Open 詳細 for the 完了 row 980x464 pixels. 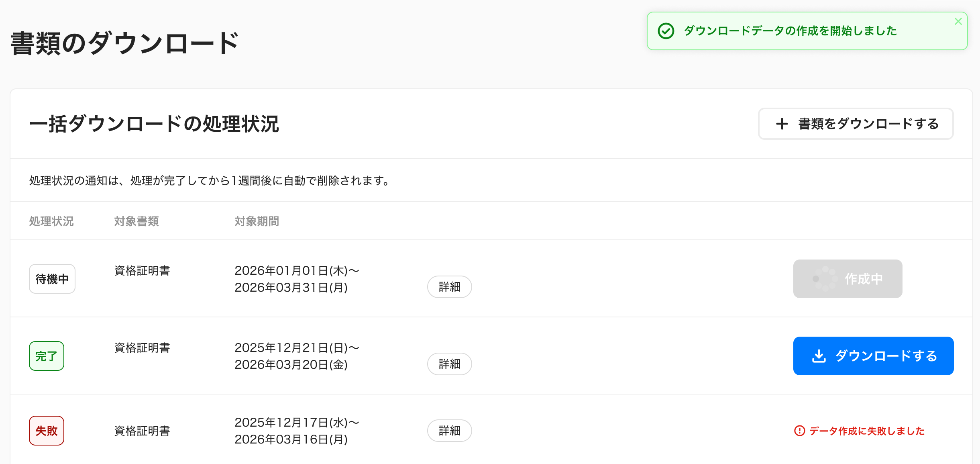click(x=449, y=364)
